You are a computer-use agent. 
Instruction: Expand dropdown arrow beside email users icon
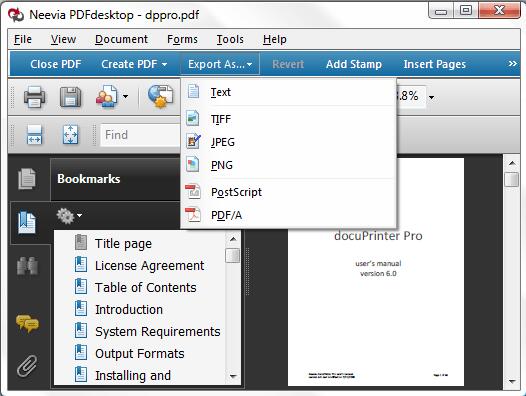pyautogui.click(x=125, y=97)
